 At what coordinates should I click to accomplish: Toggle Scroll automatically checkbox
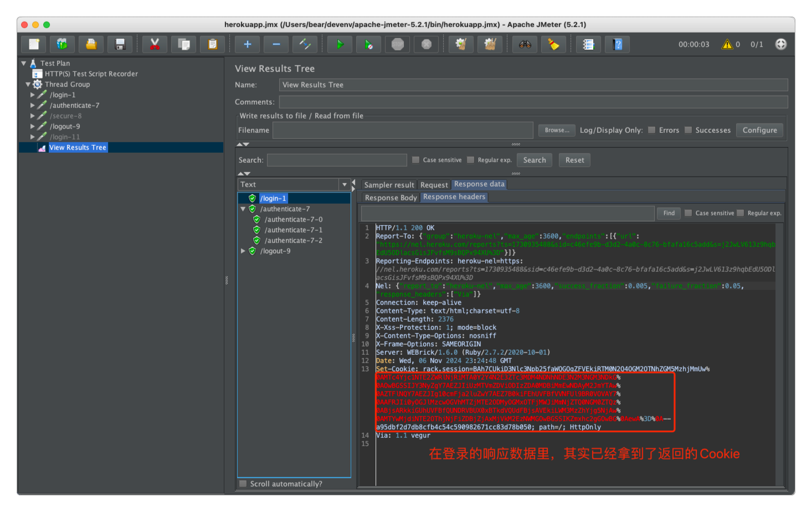click(x=243, y=484)
